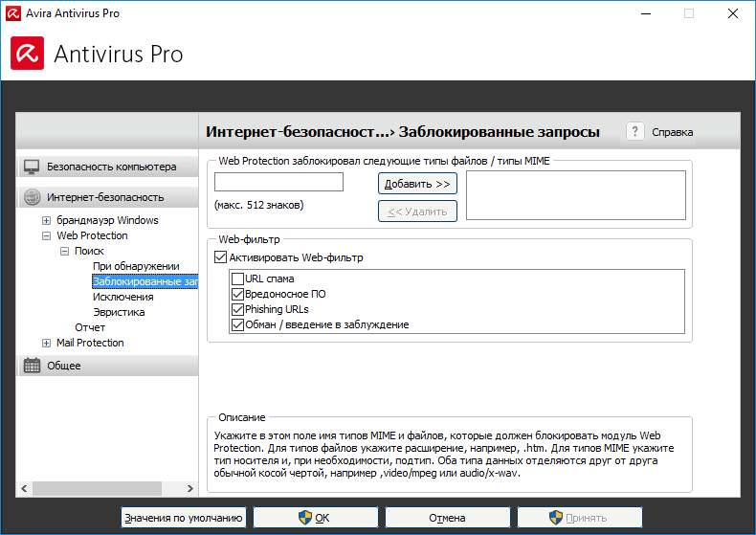The height and width of the screenshot is (535, 756).
Task: Close the Avira Antivirus Pro window
Action: pyautogui.click(x=733, y=13)
